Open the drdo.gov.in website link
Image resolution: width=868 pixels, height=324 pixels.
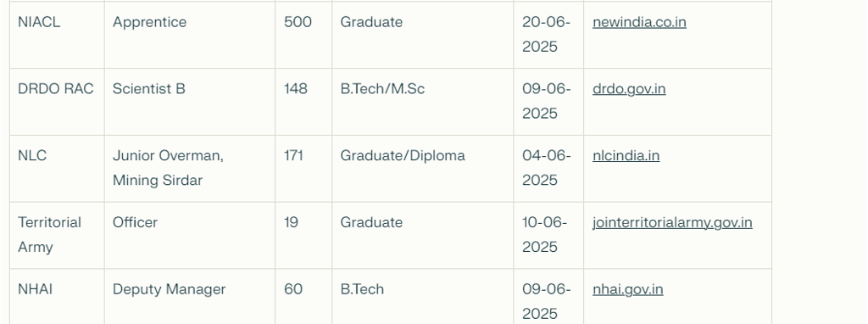[629, 89]
